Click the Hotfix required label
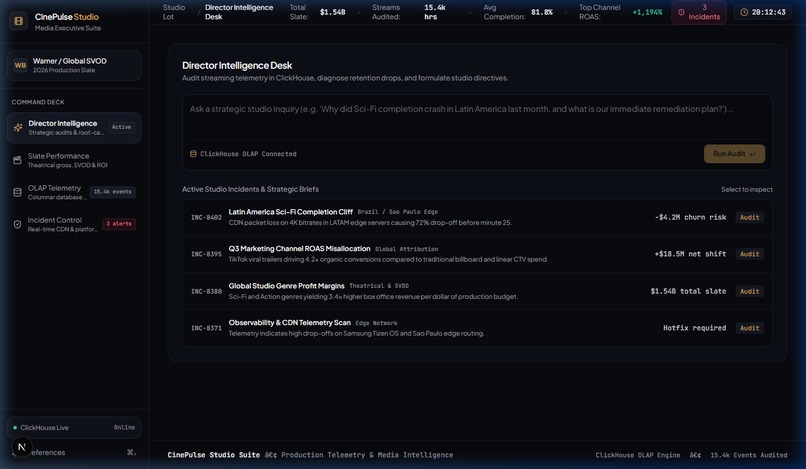806x469 pixels. [694, 328]
